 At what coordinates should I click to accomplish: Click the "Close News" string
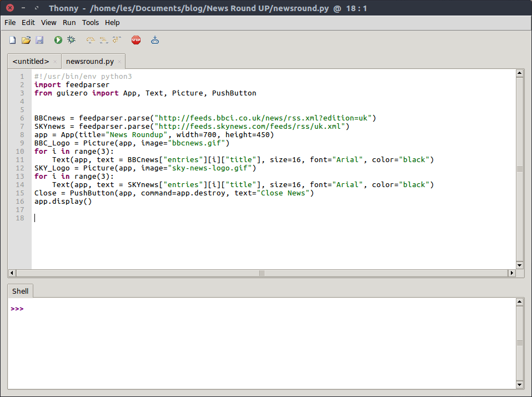pyautogui.click(x=283, y=193)
